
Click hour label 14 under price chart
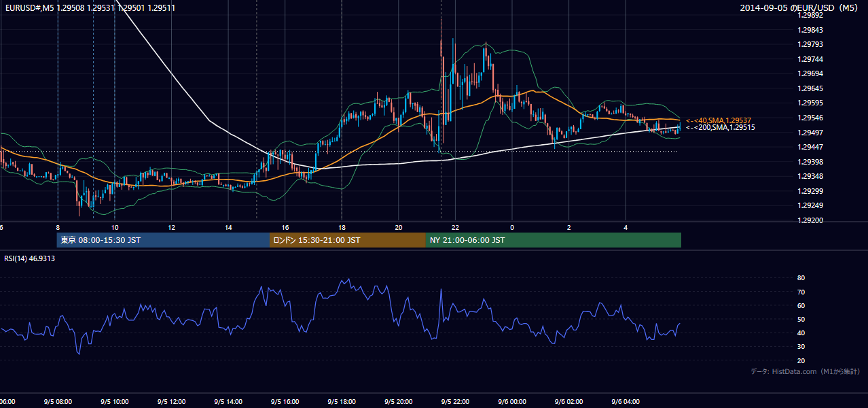pos(228,227)
